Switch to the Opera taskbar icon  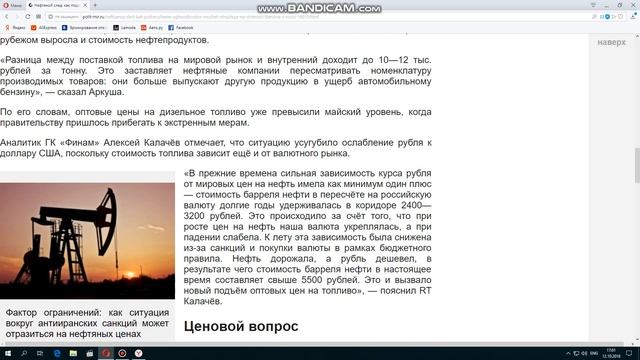(106, 353)
